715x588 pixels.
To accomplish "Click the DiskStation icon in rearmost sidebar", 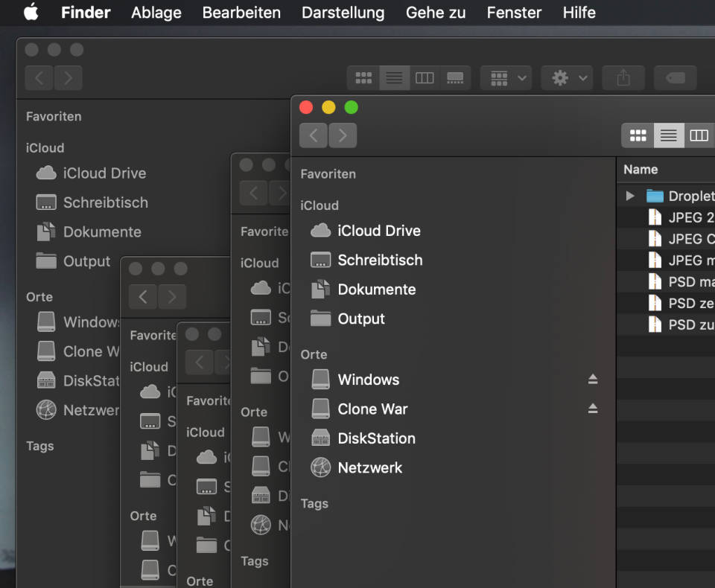I will (46, 380).
